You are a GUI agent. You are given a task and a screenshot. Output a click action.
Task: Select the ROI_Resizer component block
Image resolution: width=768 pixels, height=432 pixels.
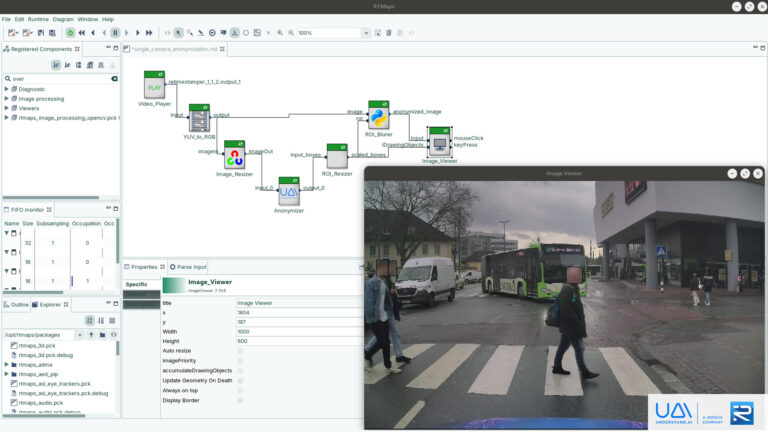pos(337,156)
